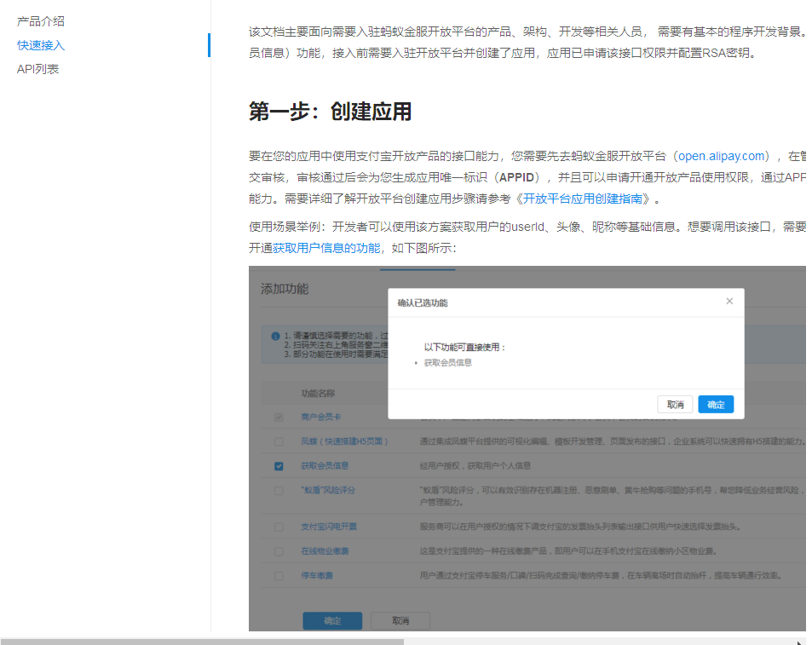
Task: Toggle the 在线物业缴费 checkbox
Action: tap(279, 551)
